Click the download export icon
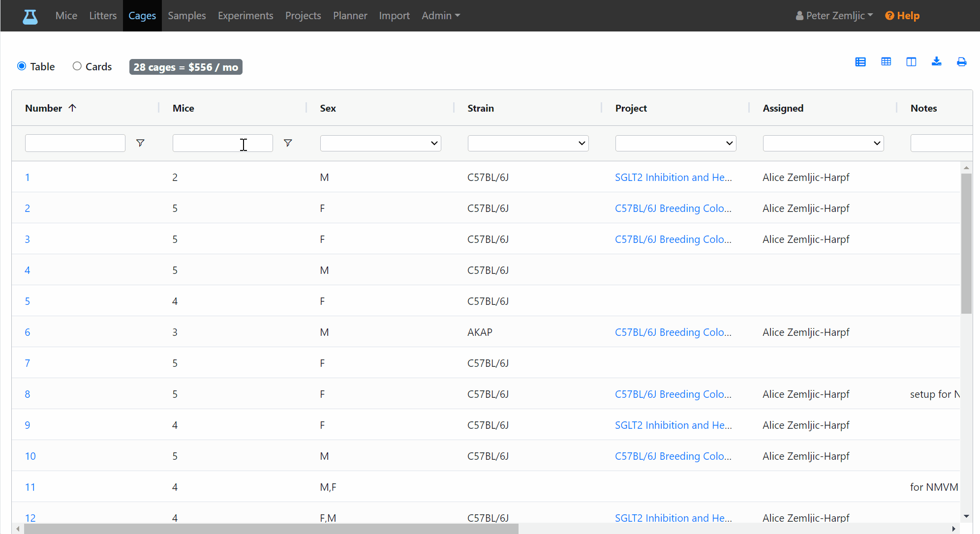This screenshot has height=534, width=980. 936,61
